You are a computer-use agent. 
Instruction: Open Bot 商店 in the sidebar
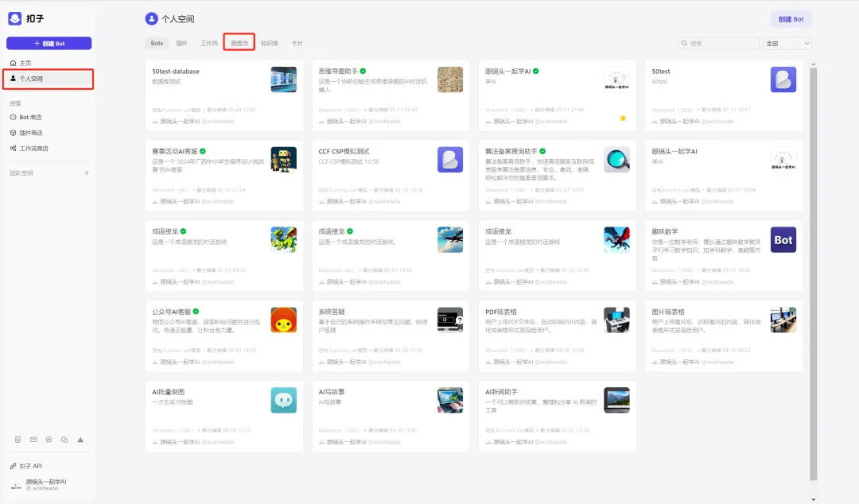pyautogui.click(x=25, y=117)
